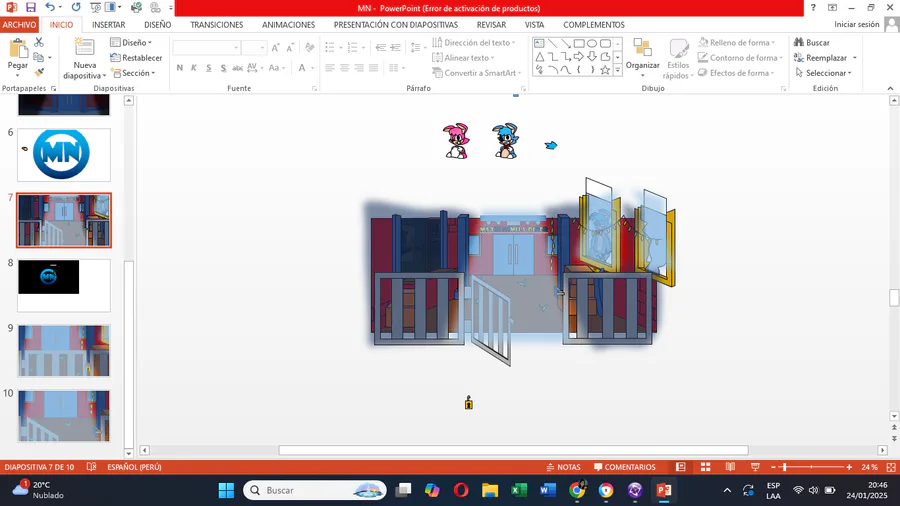This screenshot has height=506, width=900.
Task: Select the Format Painter brush icon
Action: coord(38,72)
